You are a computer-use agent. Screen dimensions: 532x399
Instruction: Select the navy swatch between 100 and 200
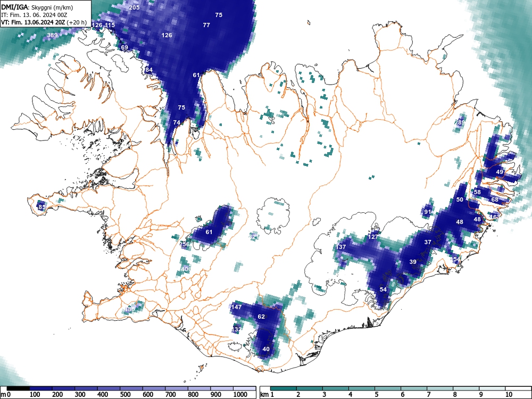pos(41,388)
